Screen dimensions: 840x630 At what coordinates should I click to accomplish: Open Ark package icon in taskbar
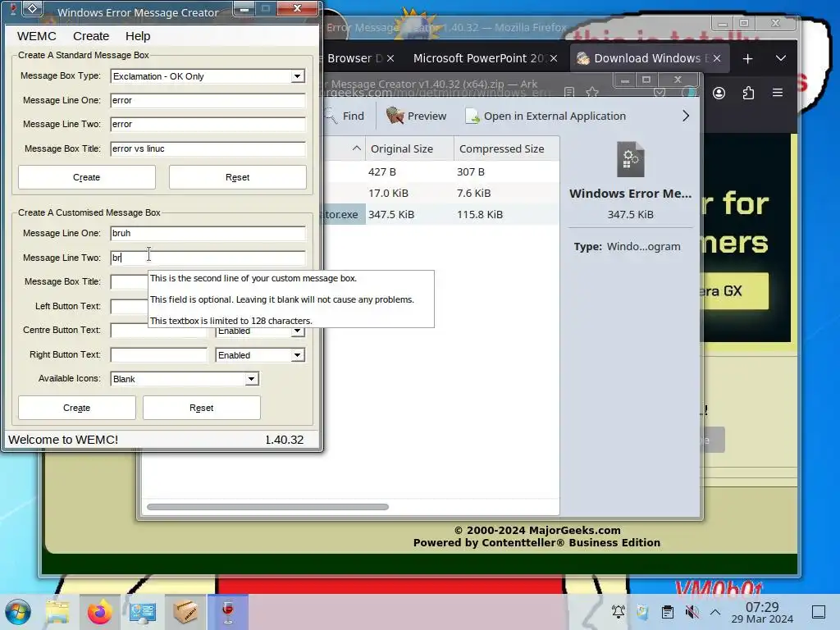tap(185, 612)
